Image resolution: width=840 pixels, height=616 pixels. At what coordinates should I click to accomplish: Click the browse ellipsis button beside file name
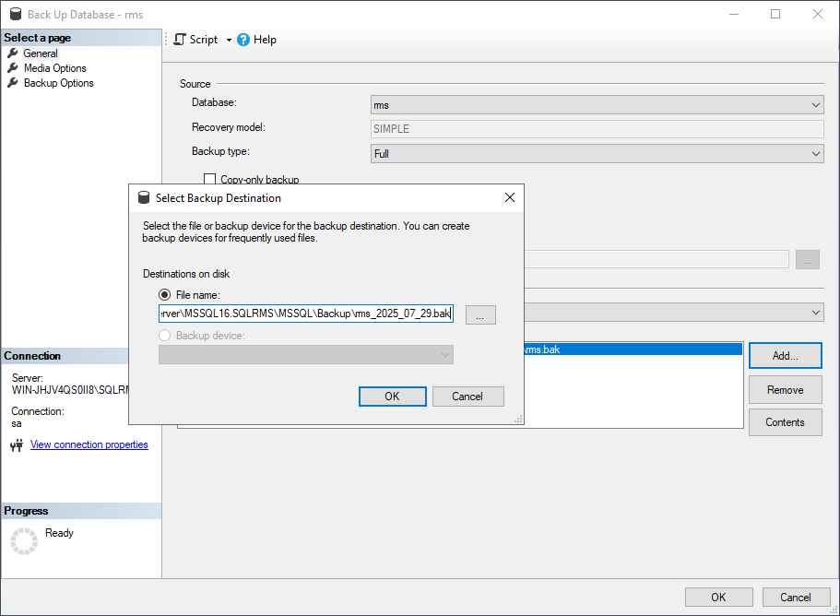pos(480,315)
